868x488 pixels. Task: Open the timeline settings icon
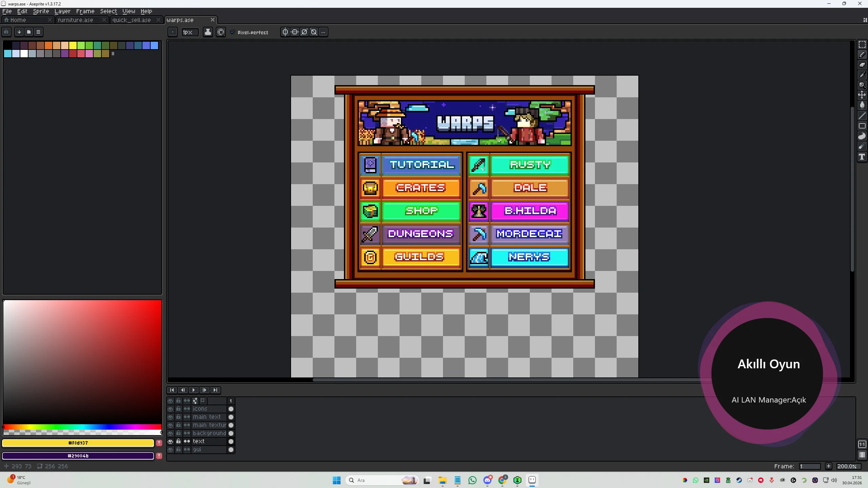point(195,401)
